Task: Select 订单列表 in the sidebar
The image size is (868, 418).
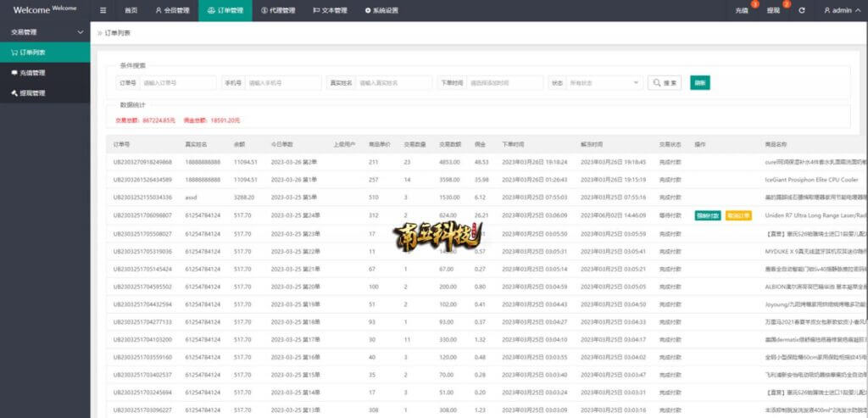Action: pos(45,53)
